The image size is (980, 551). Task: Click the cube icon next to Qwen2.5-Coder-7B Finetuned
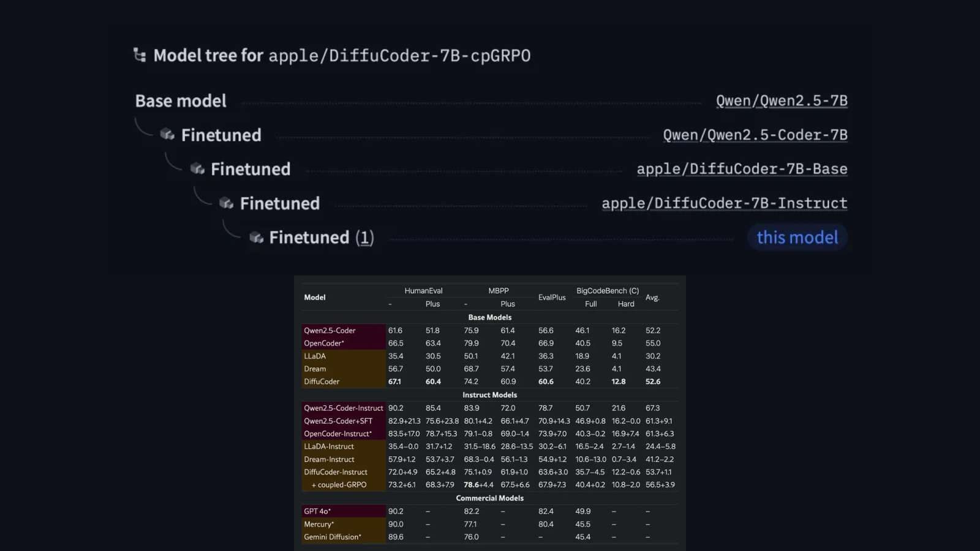pyautogui.click(x=167, y=135)
